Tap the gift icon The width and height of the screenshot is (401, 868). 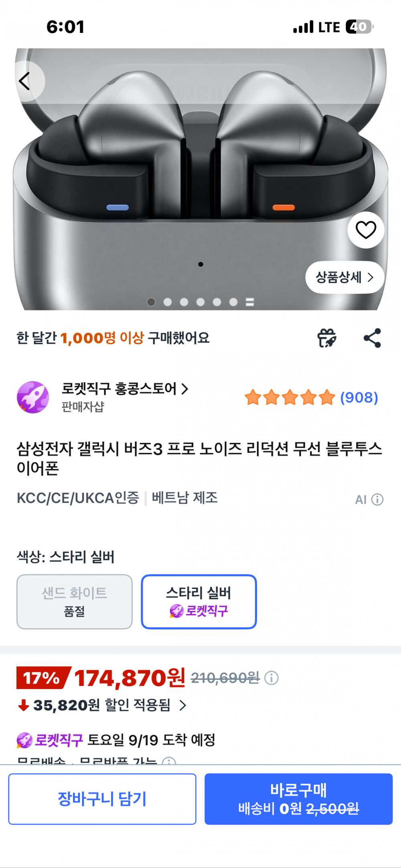pos(327,338)
